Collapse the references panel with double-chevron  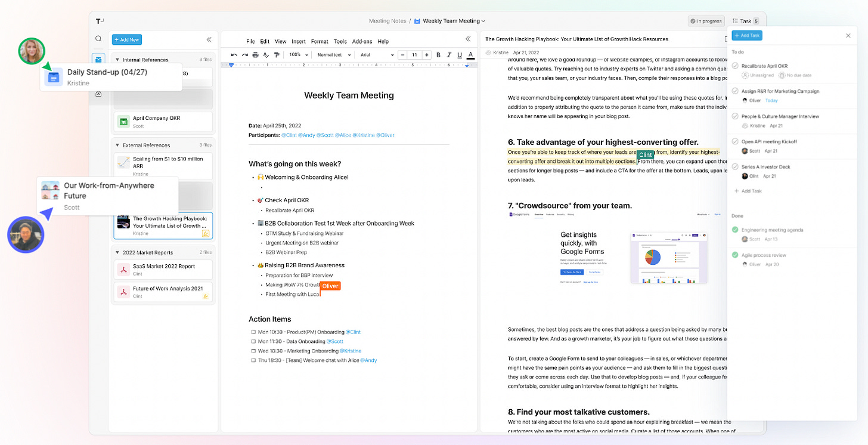pos(209,39)
